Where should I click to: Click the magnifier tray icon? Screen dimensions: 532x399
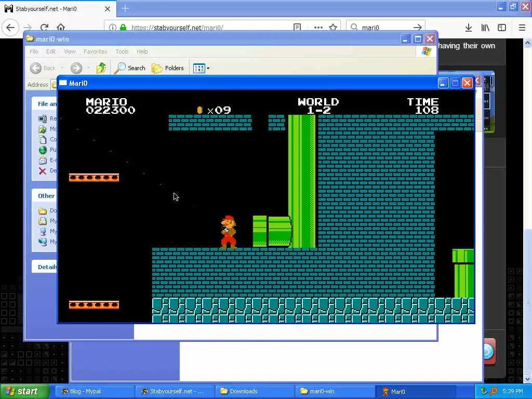[x=494, y=391]
